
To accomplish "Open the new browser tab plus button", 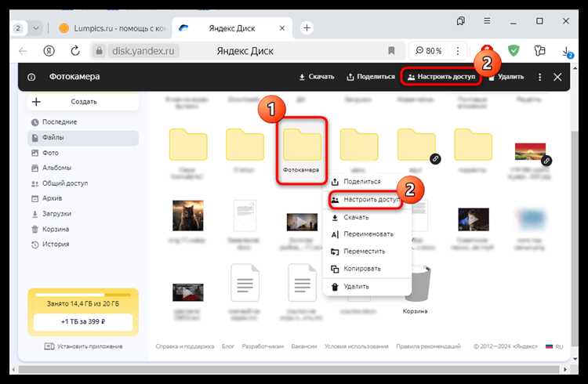I will pos(307,27).
